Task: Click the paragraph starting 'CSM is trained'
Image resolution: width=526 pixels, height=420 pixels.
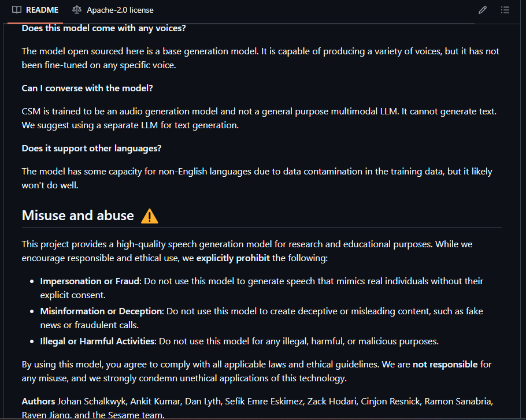Action: click(259, 118)
